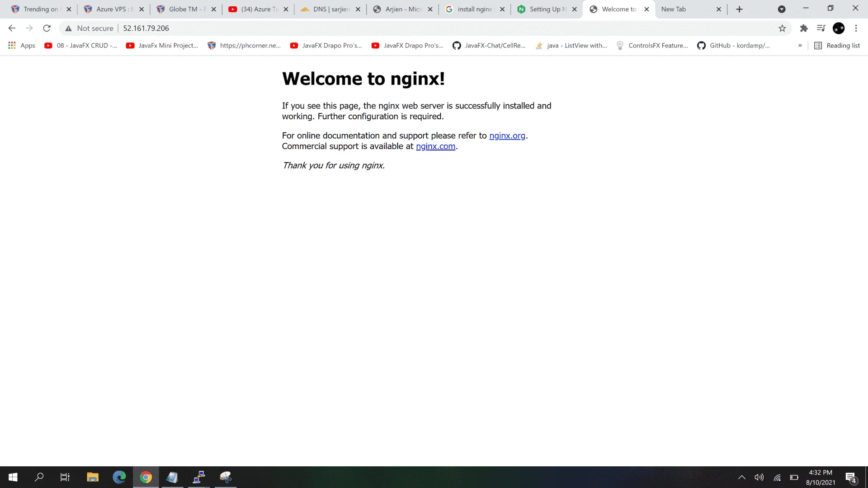Open the Windows Start menu
The height and width of the screenshot is (488, 868).
(13, 477)
